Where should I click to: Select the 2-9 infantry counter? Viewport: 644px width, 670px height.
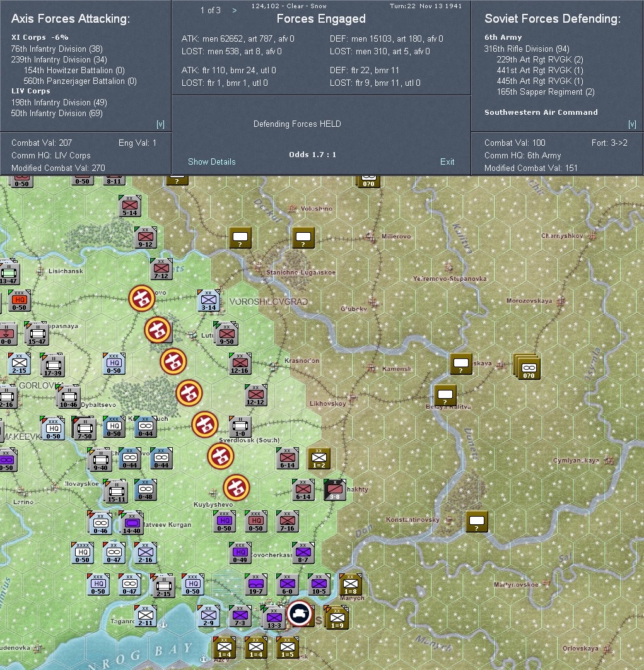(x=209, y=616)
